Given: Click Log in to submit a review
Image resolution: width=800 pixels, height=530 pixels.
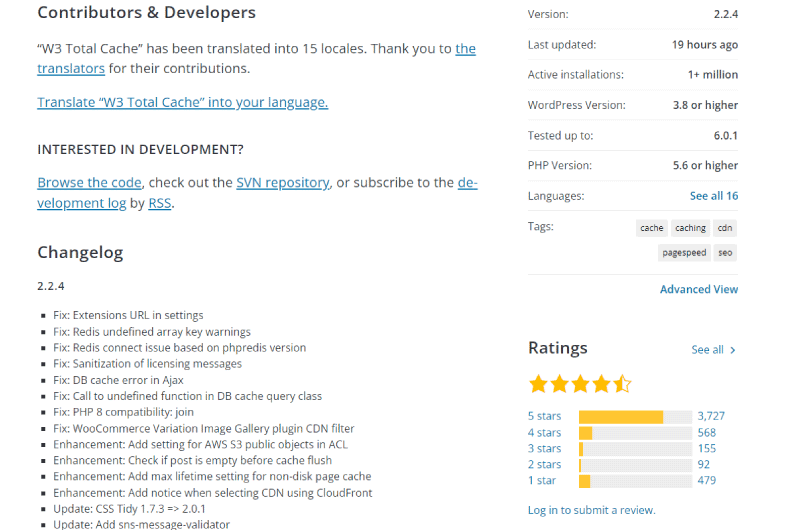Looking at the screenshot, I should 592,510.
